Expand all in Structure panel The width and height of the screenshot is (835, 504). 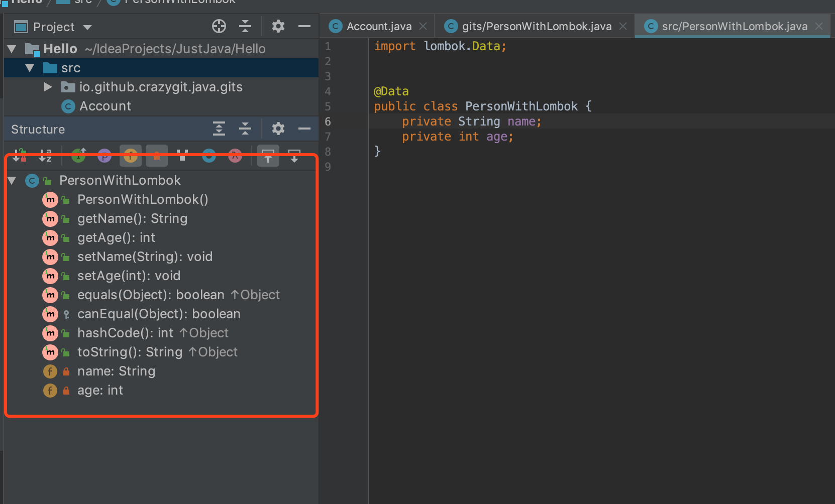point(219,129)
